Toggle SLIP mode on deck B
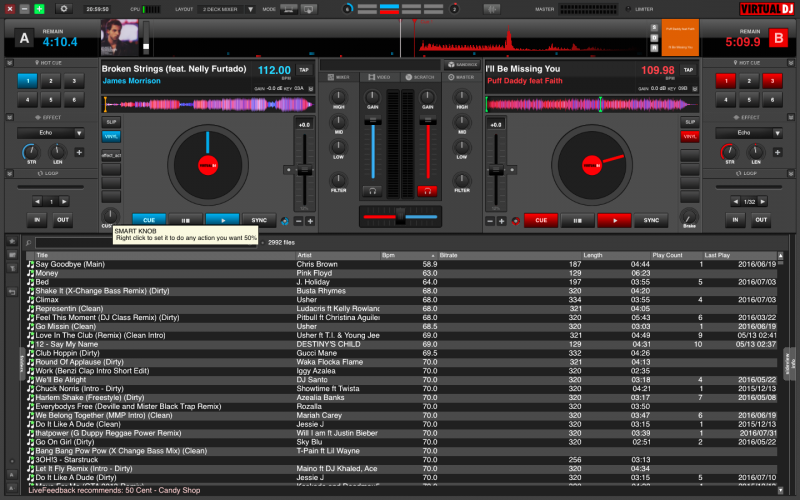800x500 pixels. coord(690,122)
